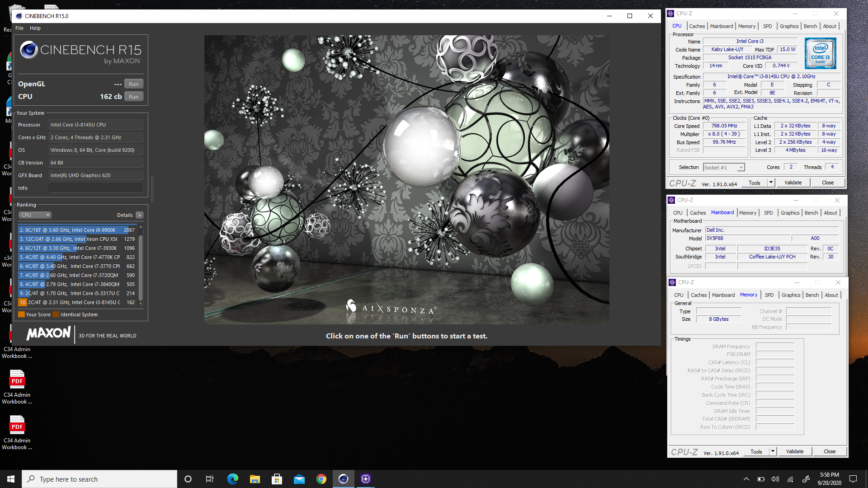
Task: Show hidden system tray icons
Action: pyautogui.click(x=746, y=479)
